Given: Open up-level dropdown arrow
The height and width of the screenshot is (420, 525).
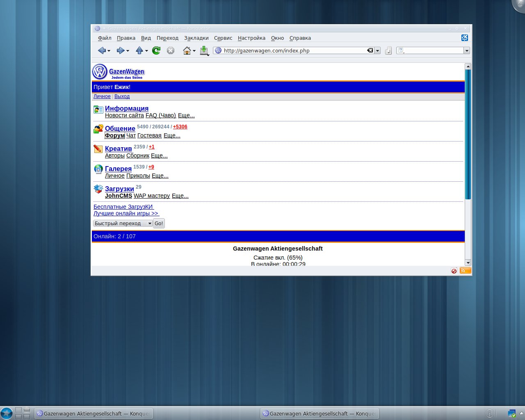Looking at the screenshot, I should pyautogui.click(x=146, y=51).
